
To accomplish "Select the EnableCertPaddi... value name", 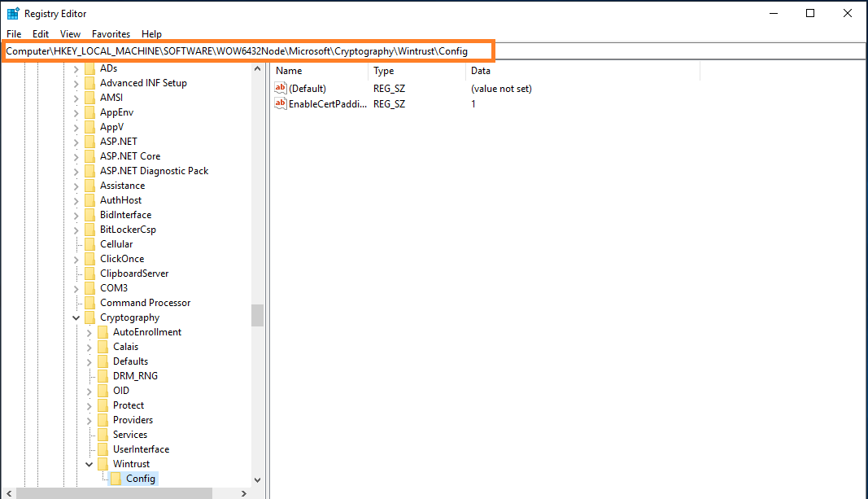I will pos(328,103).
